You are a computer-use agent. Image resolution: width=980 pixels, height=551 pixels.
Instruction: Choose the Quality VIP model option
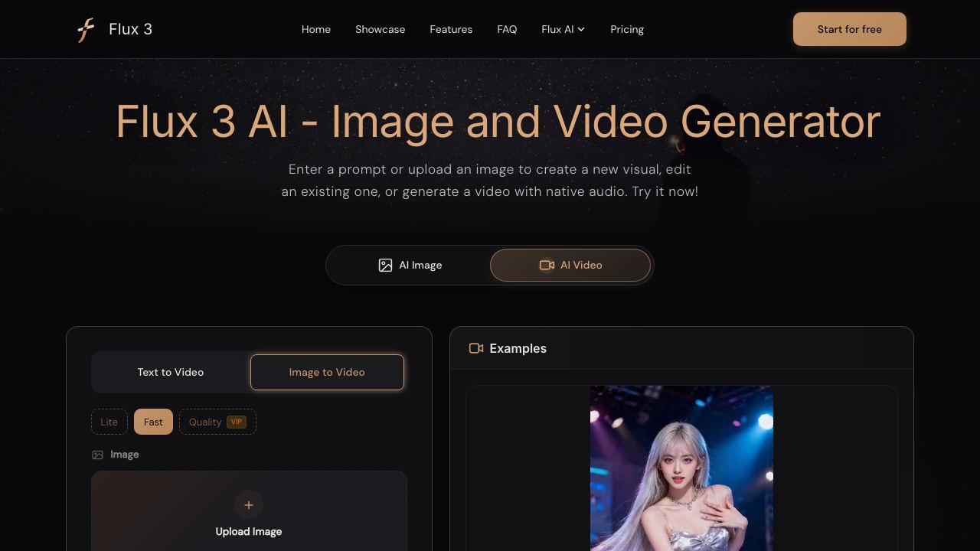[x=217, y=422]
